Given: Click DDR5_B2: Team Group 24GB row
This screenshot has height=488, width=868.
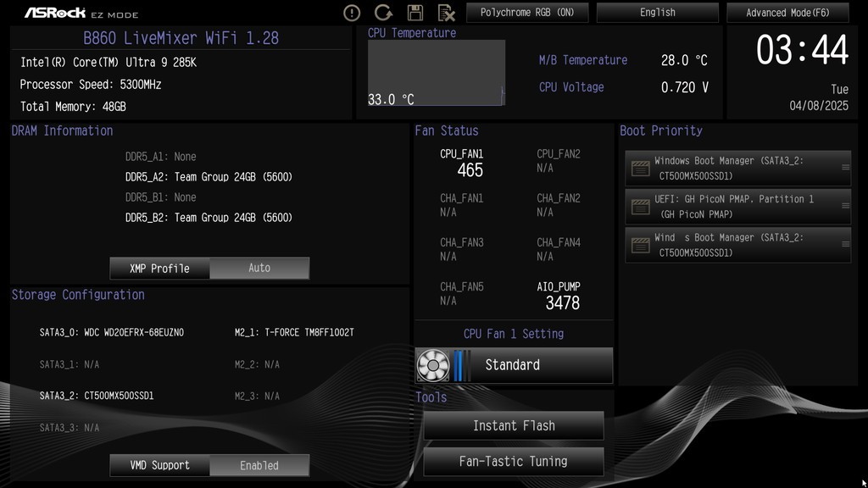Looking at the screenshot, I should pyautogui.click(x=209, y=218).
